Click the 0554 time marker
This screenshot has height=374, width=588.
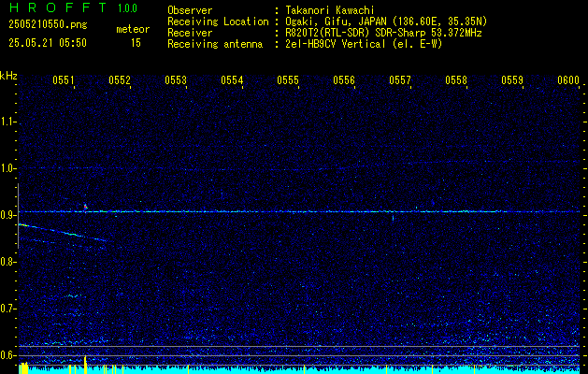[x=232, y=79]
